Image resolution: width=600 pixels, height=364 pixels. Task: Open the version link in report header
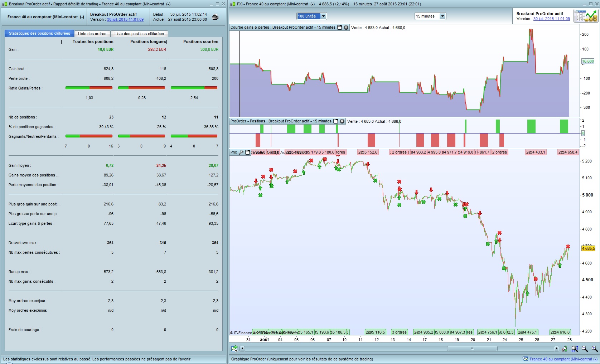click(125, 20)
